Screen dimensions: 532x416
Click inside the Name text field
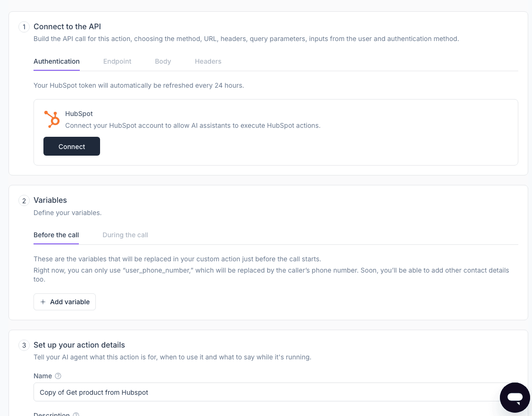coord(189,392)
